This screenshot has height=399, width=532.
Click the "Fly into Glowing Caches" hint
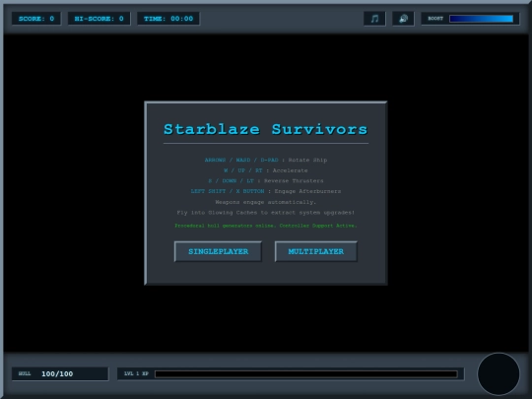click(x=266, y=213)
